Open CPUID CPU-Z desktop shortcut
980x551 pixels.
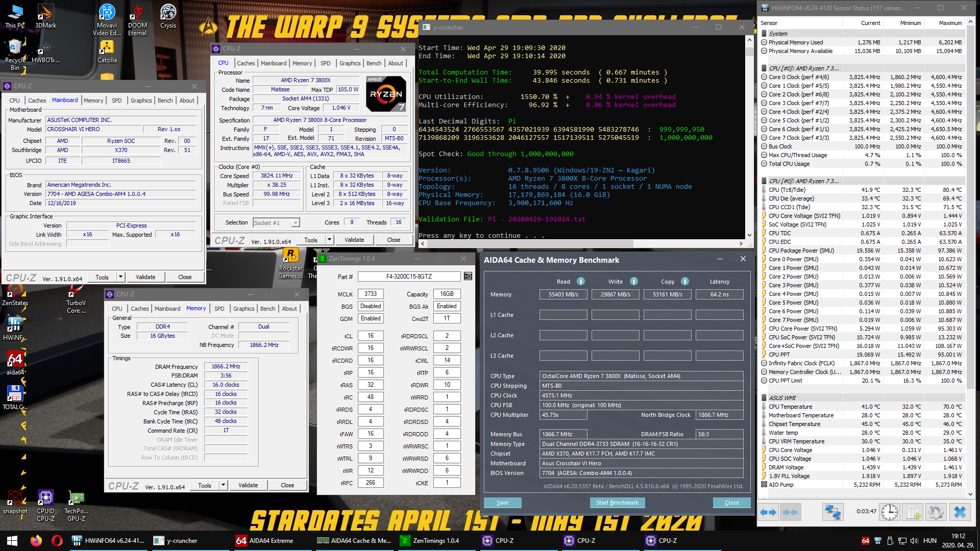(45, 506)
